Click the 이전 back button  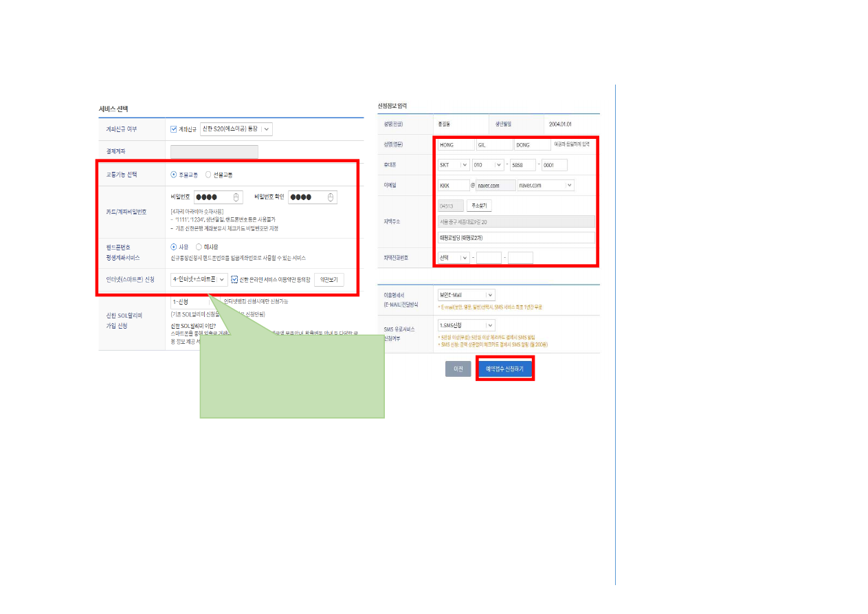coord(458,369)
